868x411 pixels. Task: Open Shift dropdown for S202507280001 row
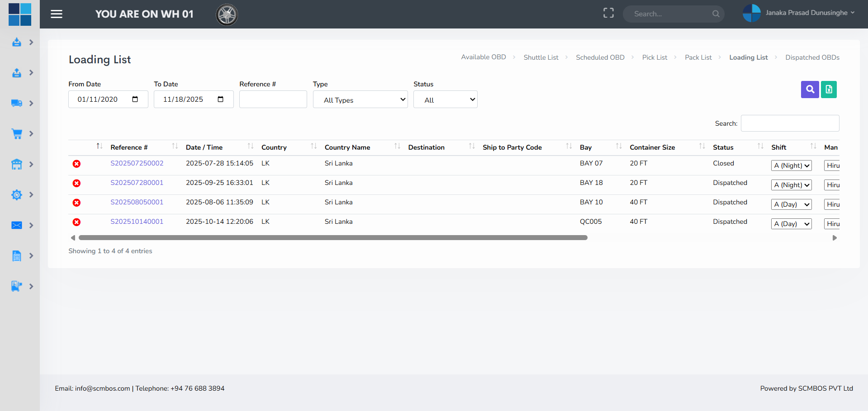coord(791,185)
